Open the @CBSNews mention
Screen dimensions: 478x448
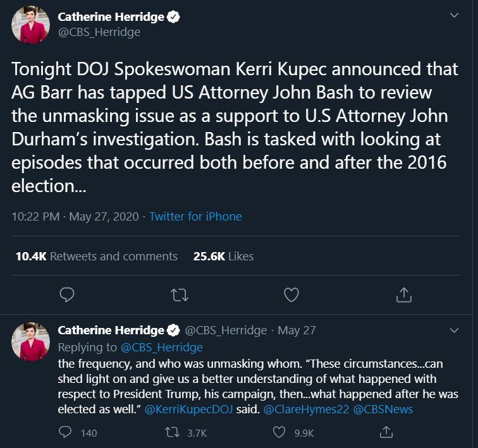(x=383, y=409)
